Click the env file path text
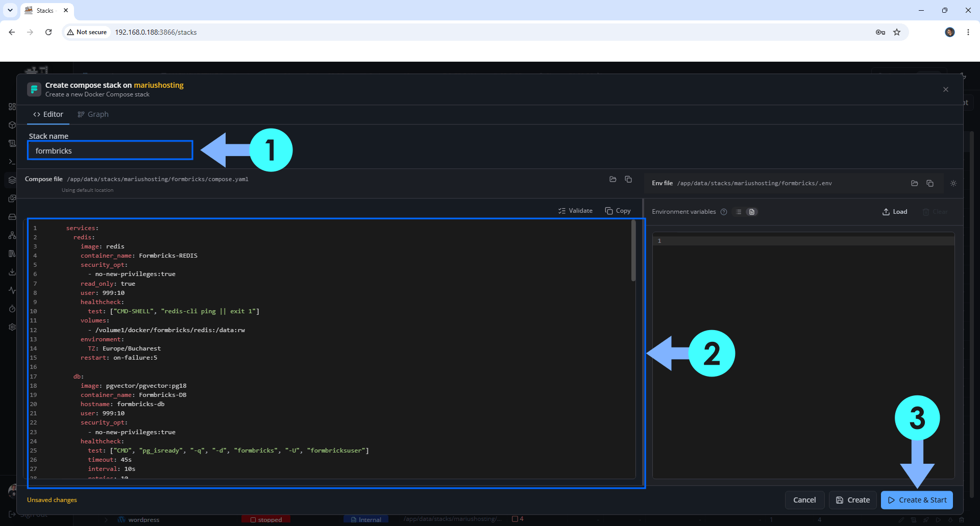 coord(754,183)
